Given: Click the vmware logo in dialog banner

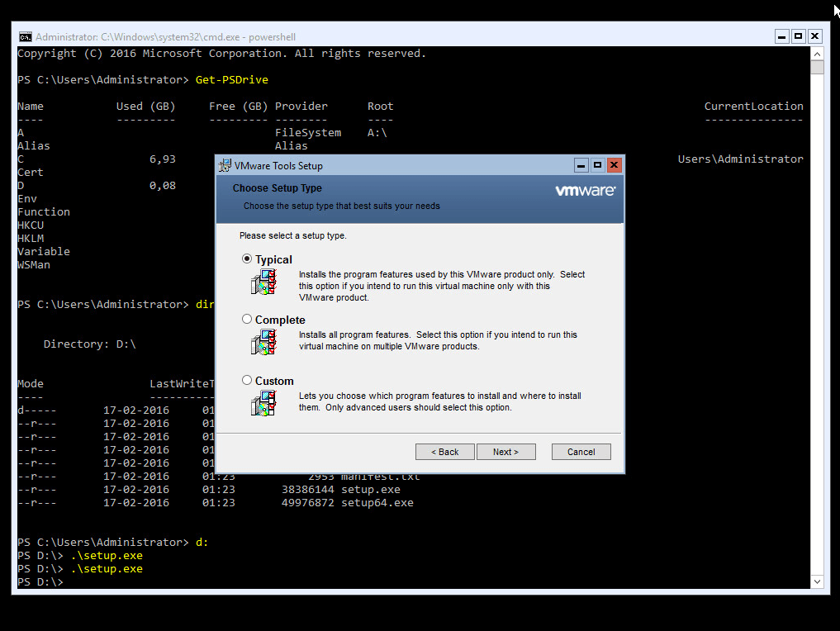Looking at the screenshot, I should 586,191.
